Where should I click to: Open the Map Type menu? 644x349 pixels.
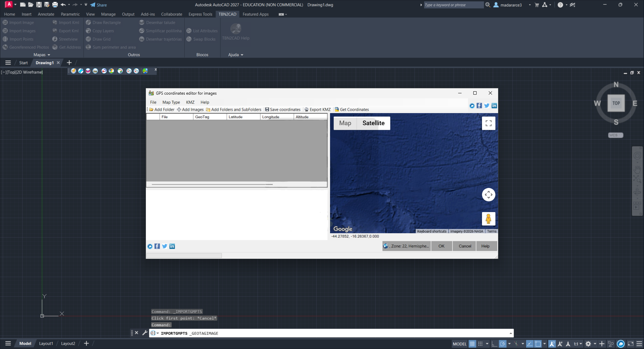pyautogui.click(x=171, y=102)
